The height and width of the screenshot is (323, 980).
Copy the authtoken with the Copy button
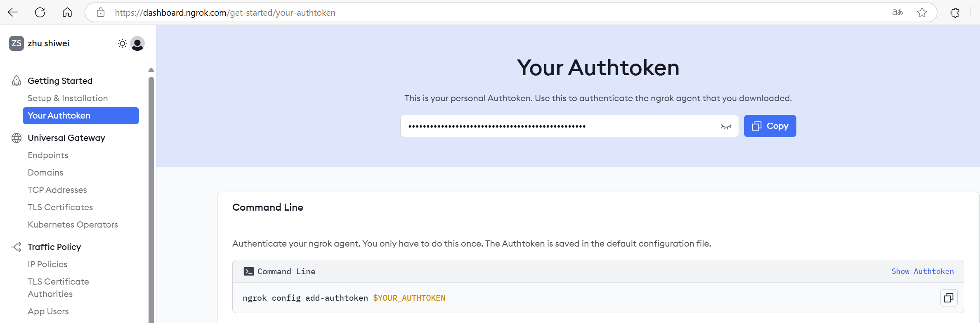click(770, 126)
